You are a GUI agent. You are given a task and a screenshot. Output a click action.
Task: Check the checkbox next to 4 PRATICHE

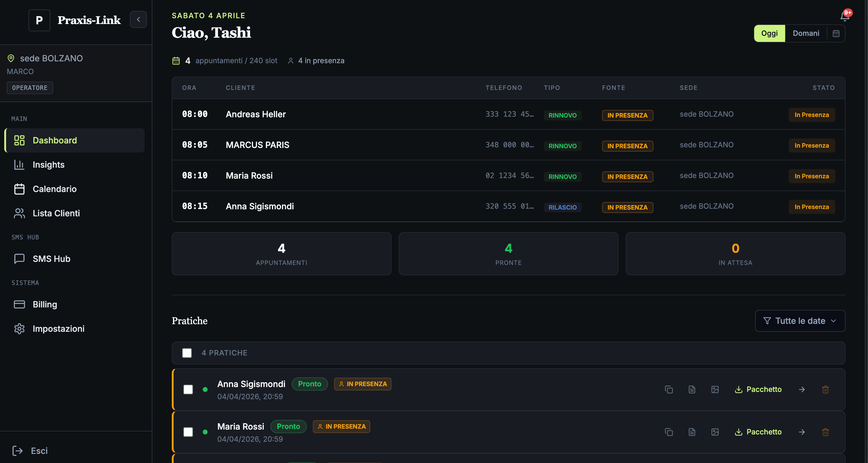(187, 353)
